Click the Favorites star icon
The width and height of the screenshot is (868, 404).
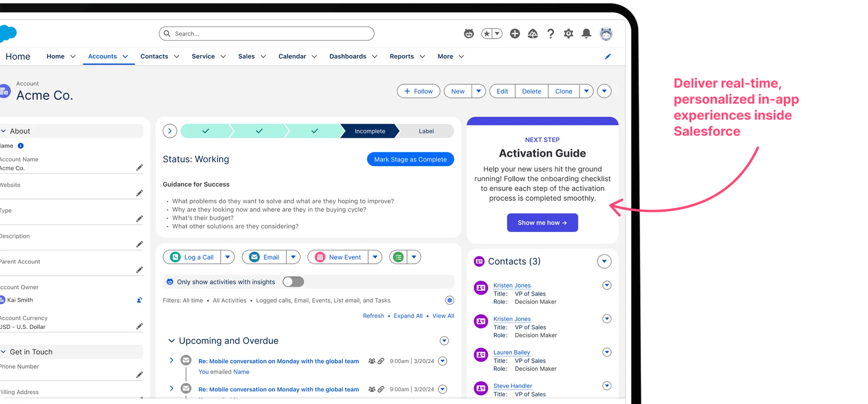click(487, 33)
